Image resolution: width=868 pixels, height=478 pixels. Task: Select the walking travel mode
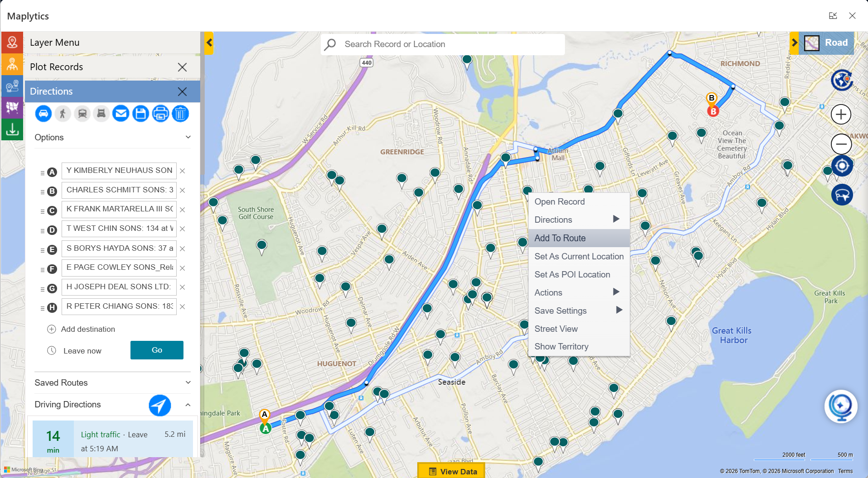point(63,113)
